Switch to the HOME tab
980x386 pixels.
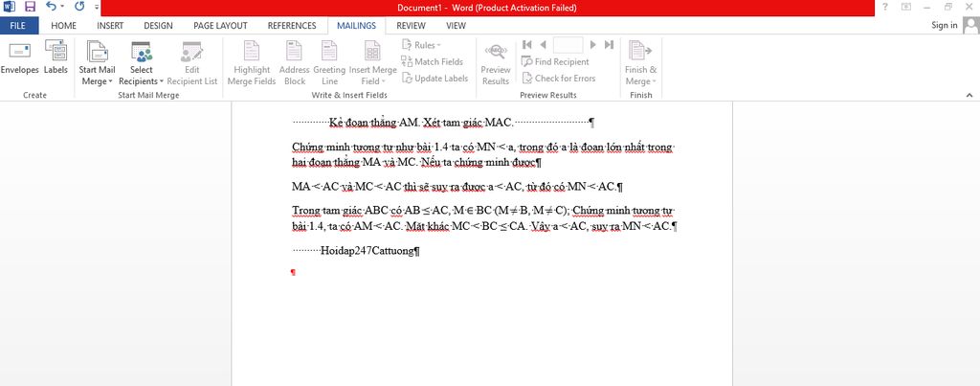pyautogui.click(x=64, y=26)
